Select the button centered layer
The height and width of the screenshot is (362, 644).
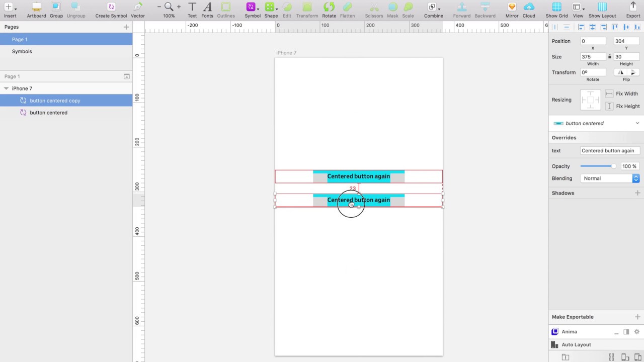(48, 113)
